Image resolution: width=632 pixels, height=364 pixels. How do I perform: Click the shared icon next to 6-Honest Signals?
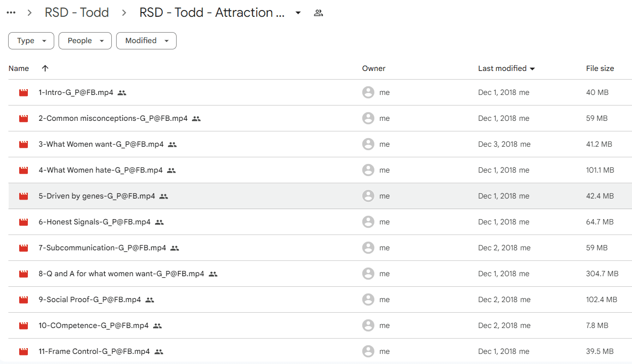click(x=159, y=222)
